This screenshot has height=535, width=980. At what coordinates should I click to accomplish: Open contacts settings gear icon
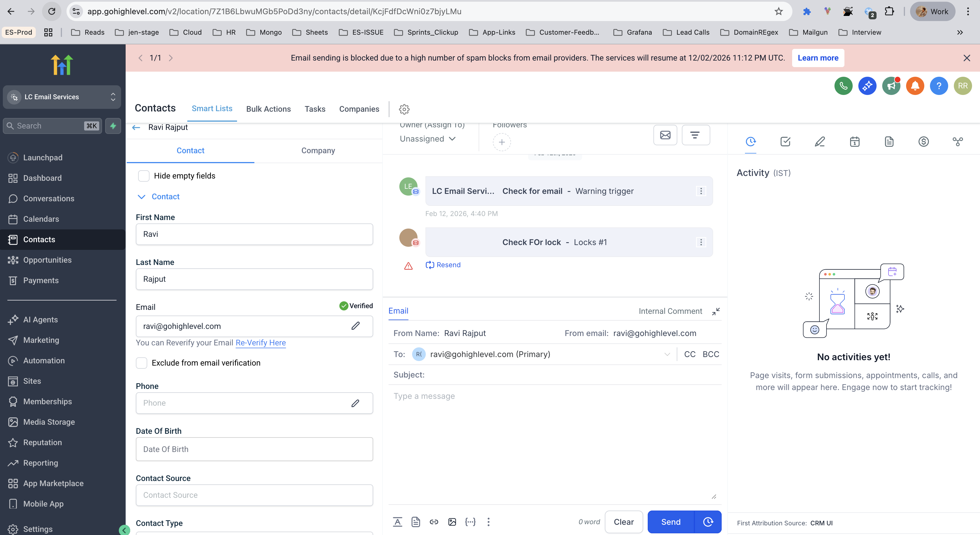[404, 109]
